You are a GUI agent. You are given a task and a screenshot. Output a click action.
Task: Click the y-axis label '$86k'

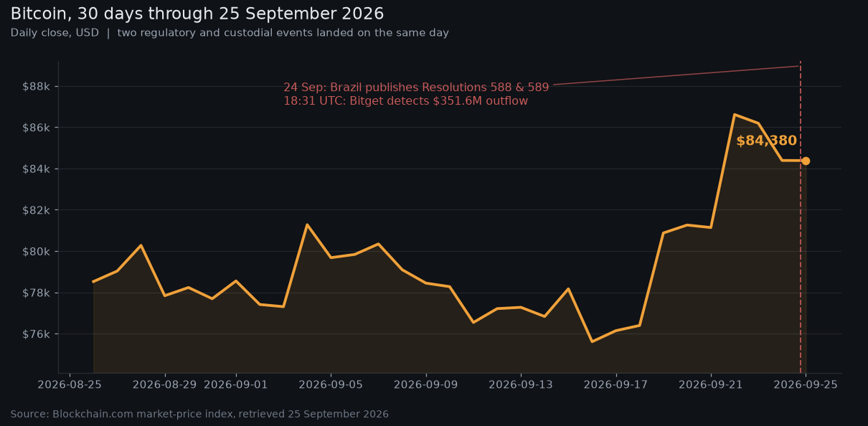pyautogui.click(x=37, y=128)
